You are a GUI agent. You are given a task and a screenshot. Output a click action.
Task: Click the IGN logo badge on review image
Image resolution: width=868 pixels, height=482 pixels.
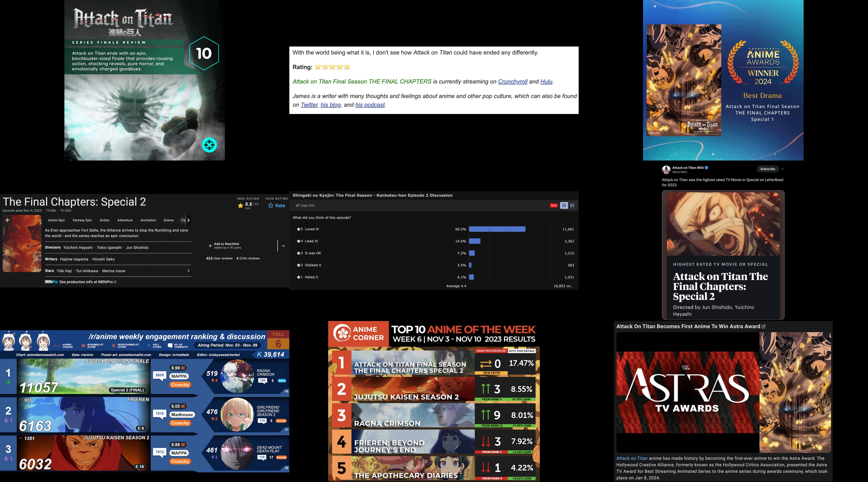[209, 145]
